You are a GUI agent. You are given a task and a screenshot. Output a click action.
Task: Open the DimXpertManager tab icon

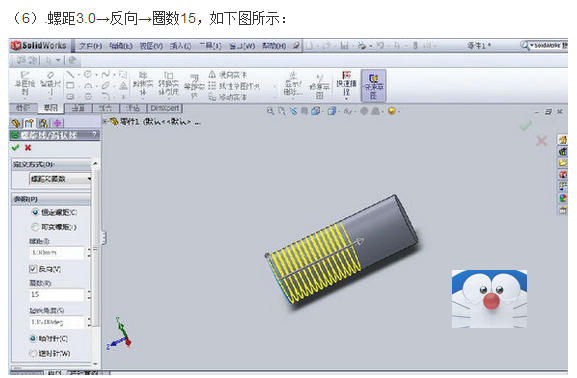tap(57, 123)
